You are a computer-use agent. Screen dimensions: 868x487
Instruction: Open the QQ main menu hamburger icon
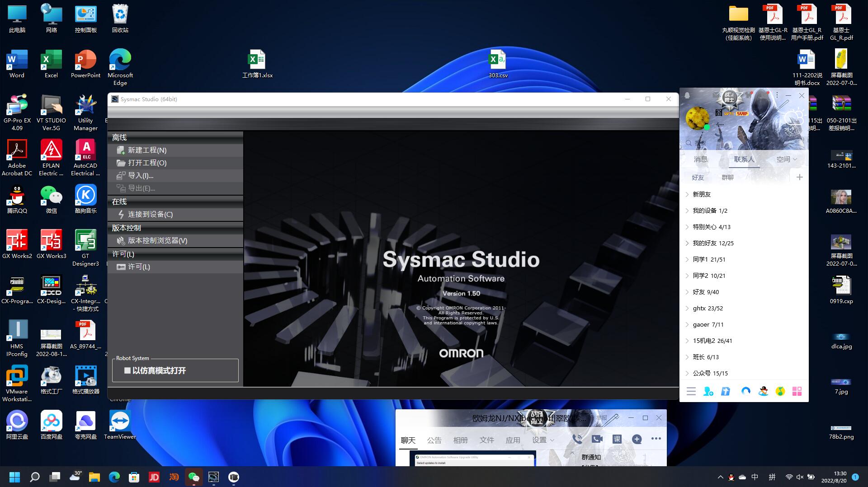(691, 391)
